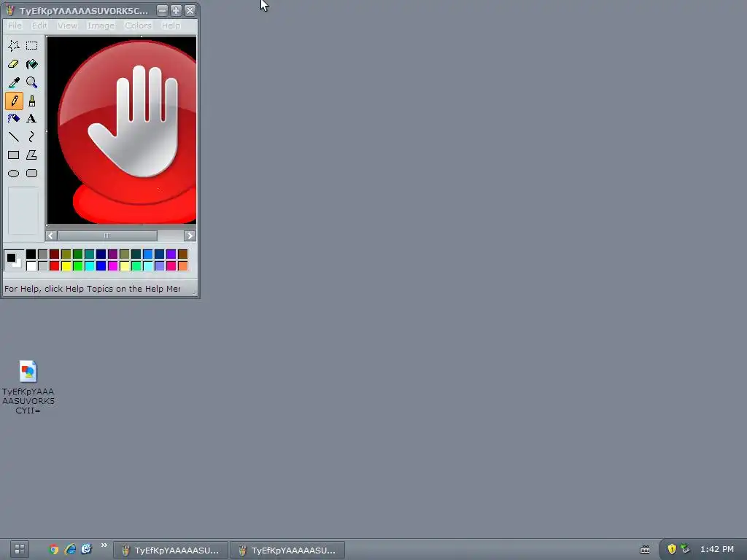Viewport: 747px width, 560px height.
Task: Pick the Polygon tool
Action: 32,155
